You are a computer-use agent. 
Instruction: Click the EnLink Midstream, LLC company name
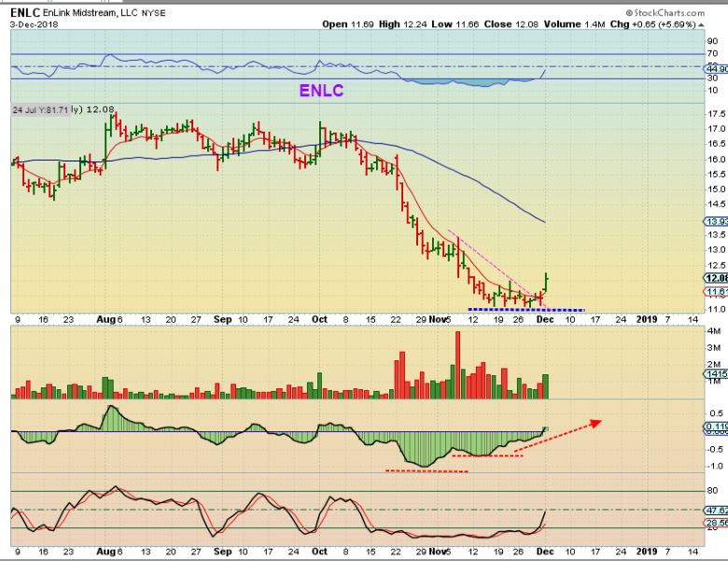[91, 13]
